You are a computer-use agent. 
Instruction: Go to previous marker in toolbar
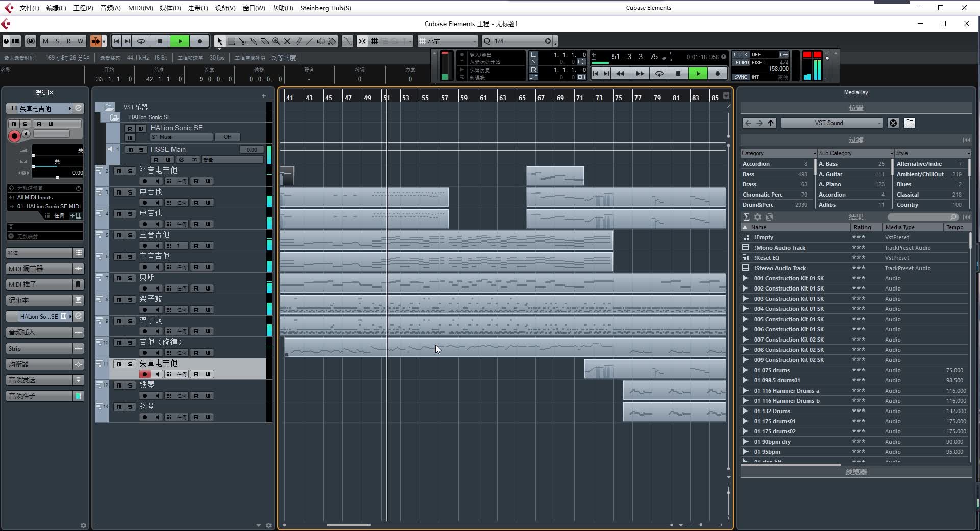(x=116, y=41)
